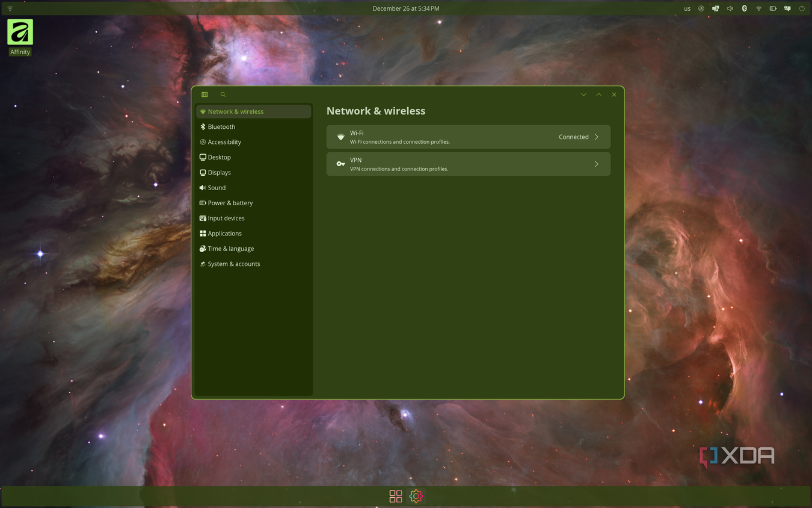Open the power menu in top panel
Image resolution: width=812 pixels, height=508 pixels.
click(802, 8)
